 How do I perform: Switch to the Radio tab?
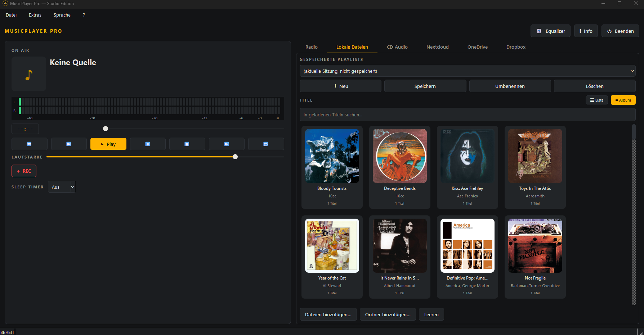click(x=312, y=47)
